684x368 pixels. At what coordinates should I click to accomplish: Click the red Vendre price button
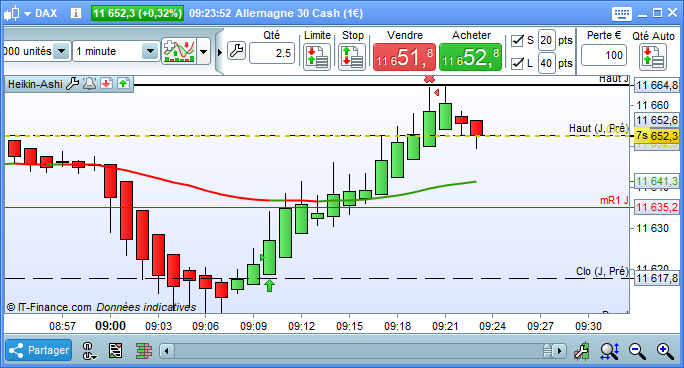click(404, 57)
